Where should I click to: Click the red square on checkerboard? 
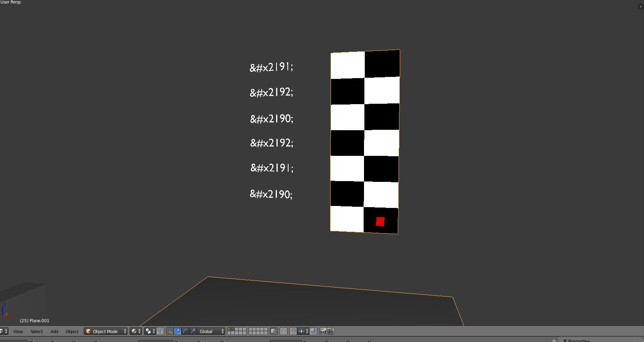click(x=380, y=222)
